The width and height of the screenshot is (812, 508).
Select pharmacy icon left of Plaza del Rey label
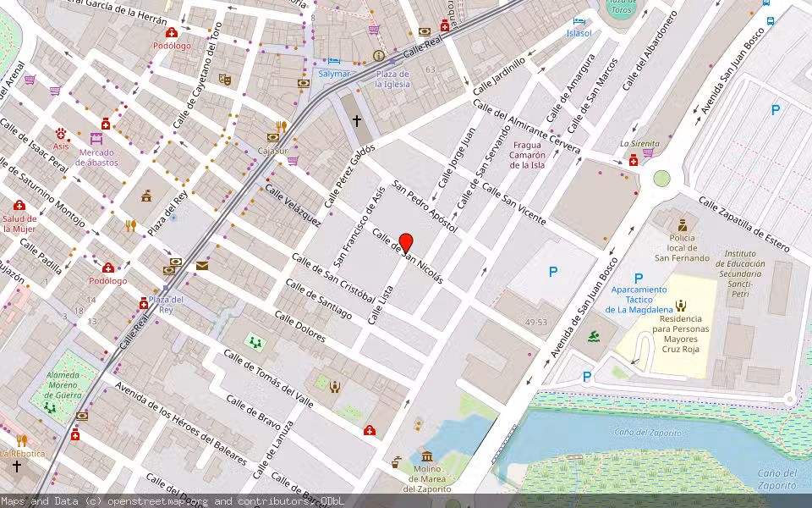click(144, 303)
